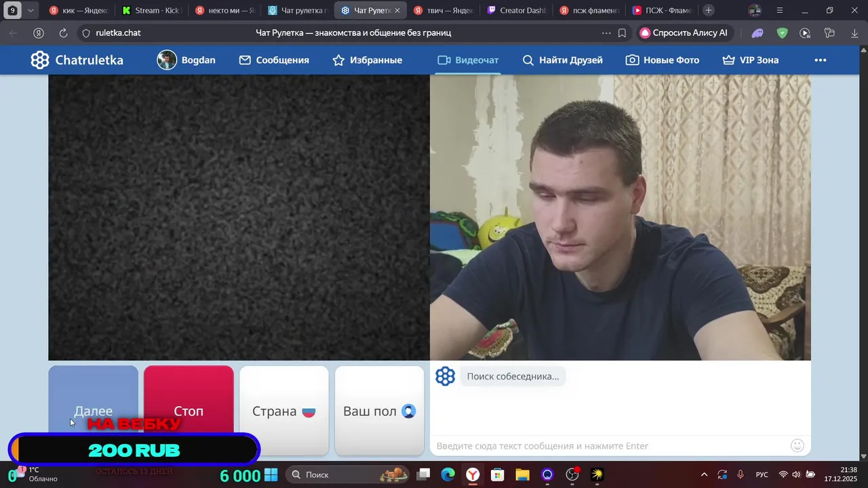The height and width of the screenshot is (488, 868).
Task: Open the media playback control icon
Action: pyautogui.click(x=805, y=33)
